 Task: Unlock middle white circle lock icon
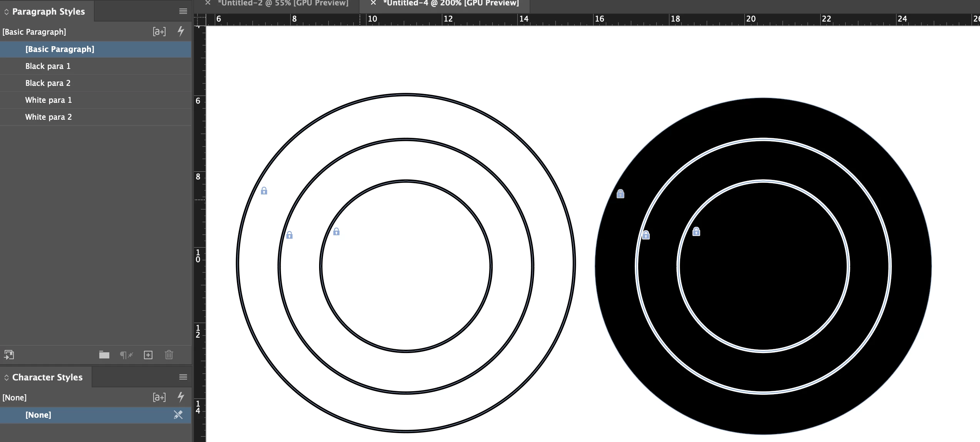(x=289, y=235)
